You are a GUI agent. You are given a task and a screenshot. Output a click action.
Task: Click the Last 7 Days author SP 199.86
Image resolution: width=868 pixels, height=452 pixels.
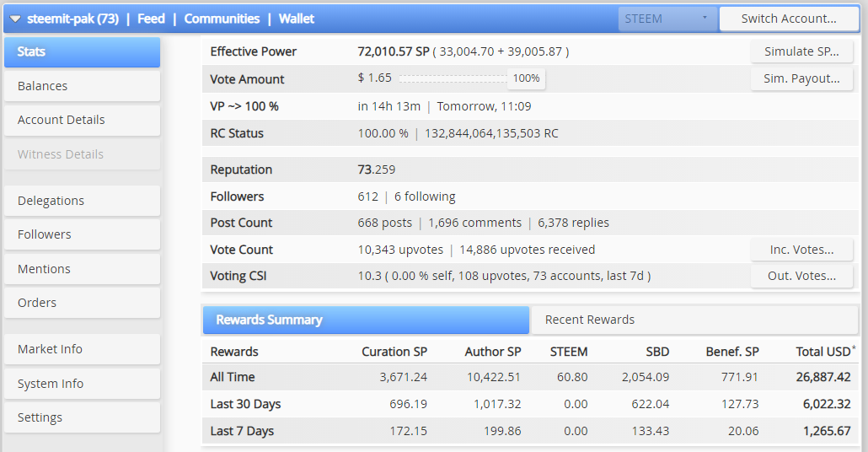click(x=502, y=431)
